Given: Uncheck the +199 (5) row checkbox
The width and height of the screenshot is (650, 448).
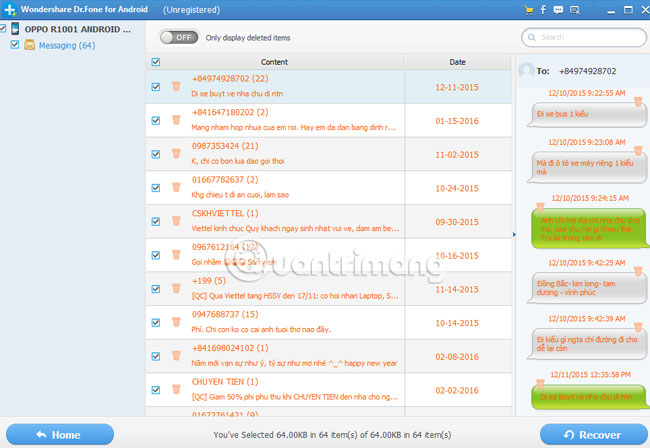Looking at the screenshot, I should (x=155, y=289).
